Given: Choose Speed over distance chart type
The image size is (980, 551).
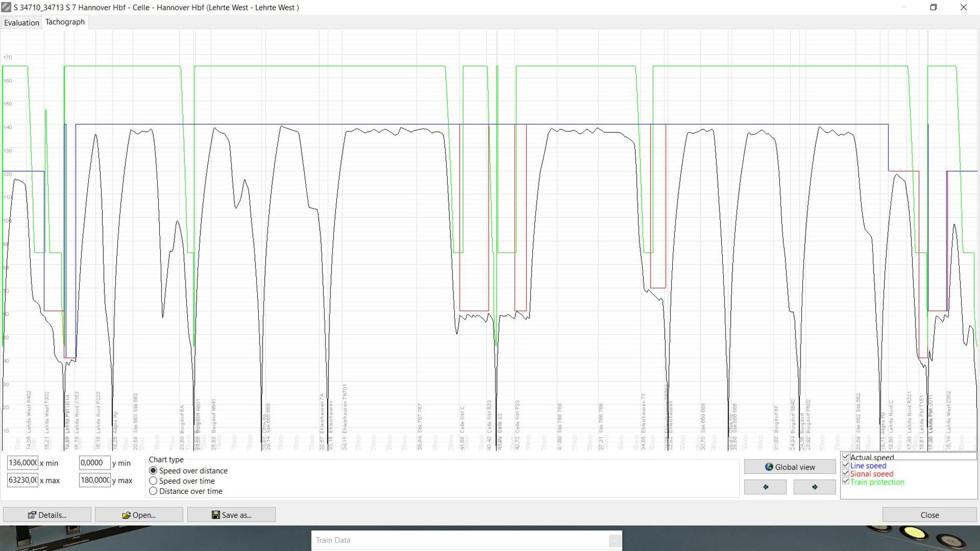Looking at the screenshot, I should [x=153, y=471].
